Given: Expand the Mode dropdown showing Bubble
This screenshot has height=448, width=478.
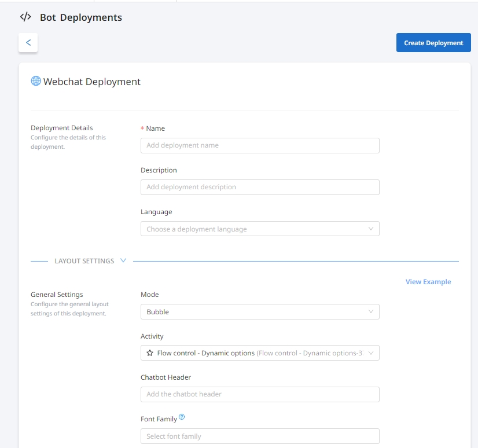Looking at the screenshot, I should [x=255, y=312].
